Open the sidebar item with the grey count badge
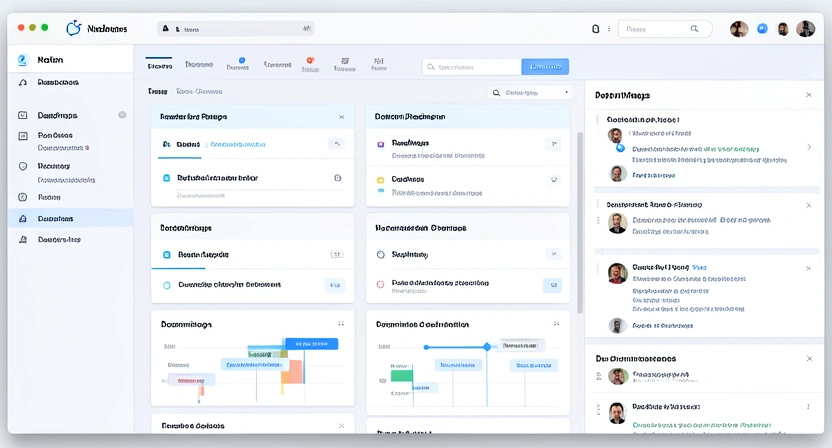This screenshot has width=832, height=448. (70, 115)
